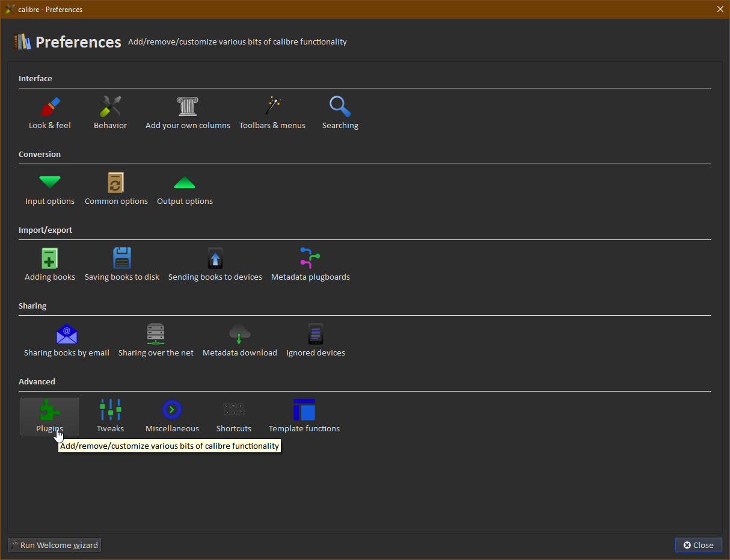Open Sending books to devices

coord(215,265)
